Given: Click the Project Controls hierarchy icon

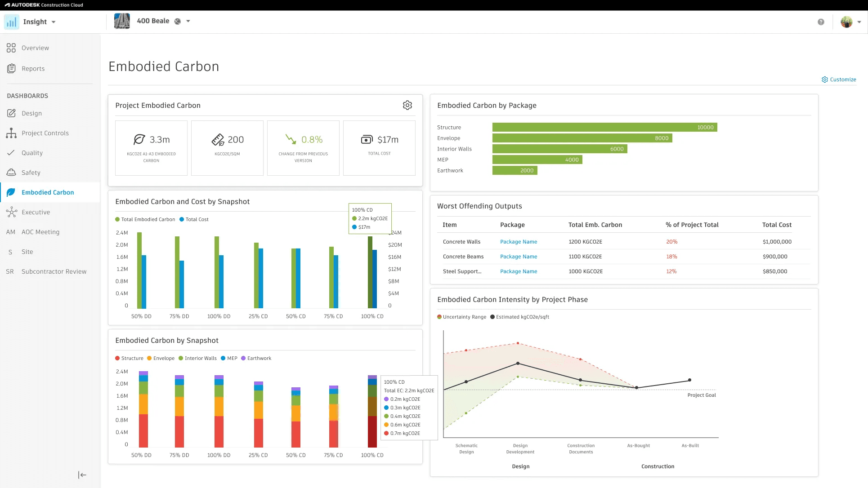Looking at the screenshot, I should click(x=11, y=133).
